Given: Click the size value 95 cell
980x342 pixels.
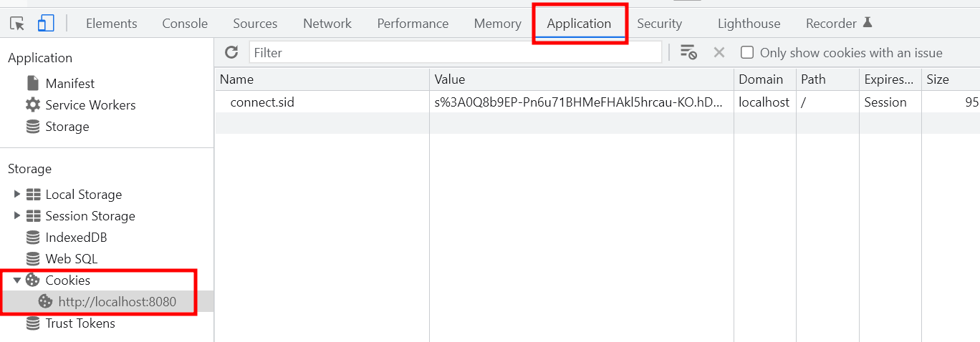Looking at the screenshot, I should pos(950,102).
